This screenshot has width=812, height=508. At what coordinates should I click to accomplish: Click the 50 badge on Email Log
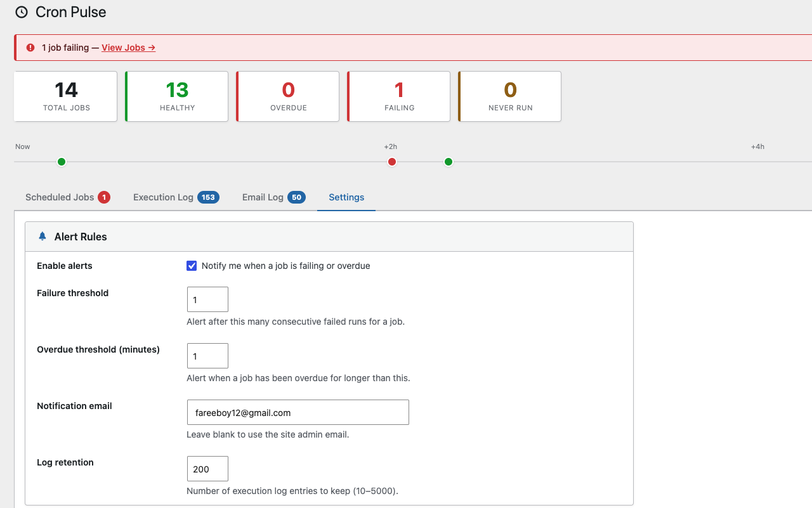(296, 197)
